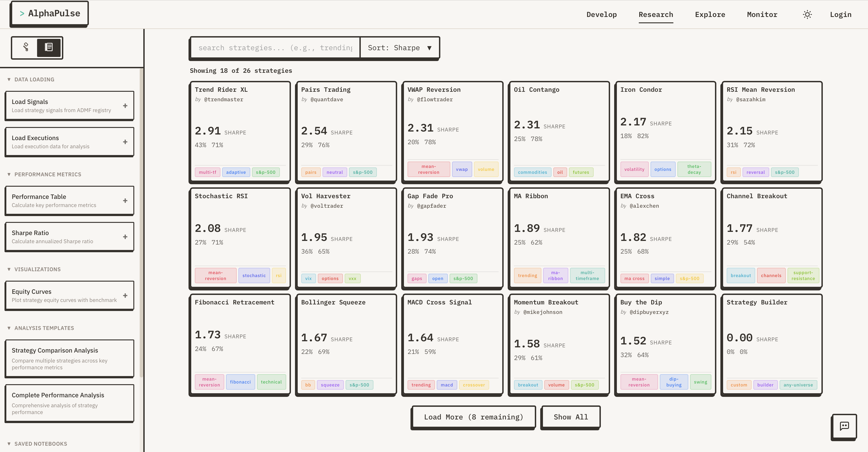
Task: Select the notebook view icon
Action: 49,47
